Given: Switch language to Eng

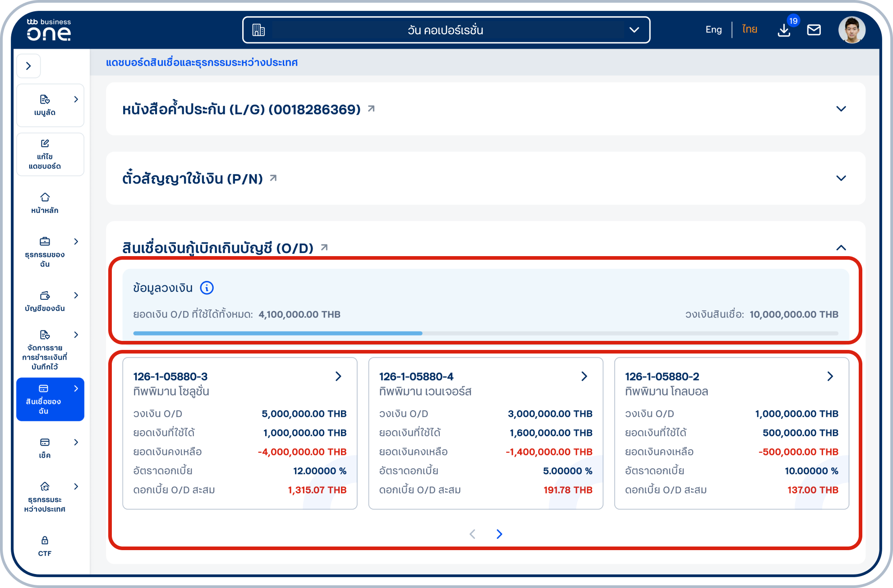Looking at the screenshot, I should pos(713,30).
